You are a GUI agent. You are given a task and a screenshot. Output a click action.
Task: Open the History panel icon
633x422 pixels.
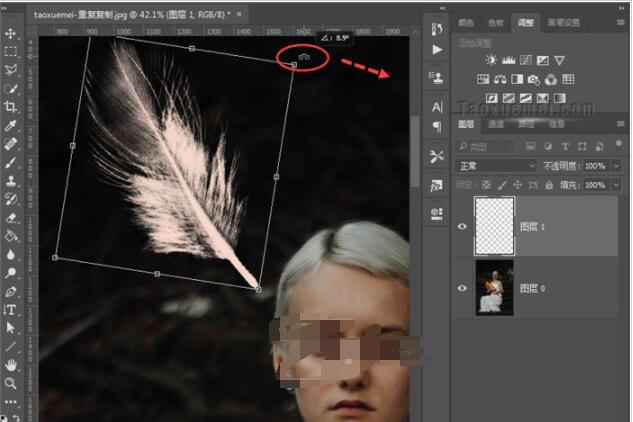coord(437,29)
